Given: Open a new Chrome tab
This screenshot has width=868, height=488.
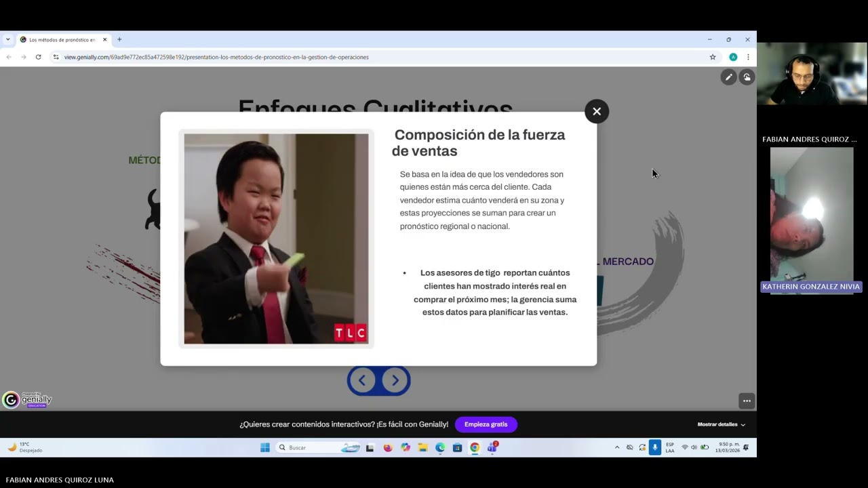Looking at the screenshot, I should pos(119,39).
